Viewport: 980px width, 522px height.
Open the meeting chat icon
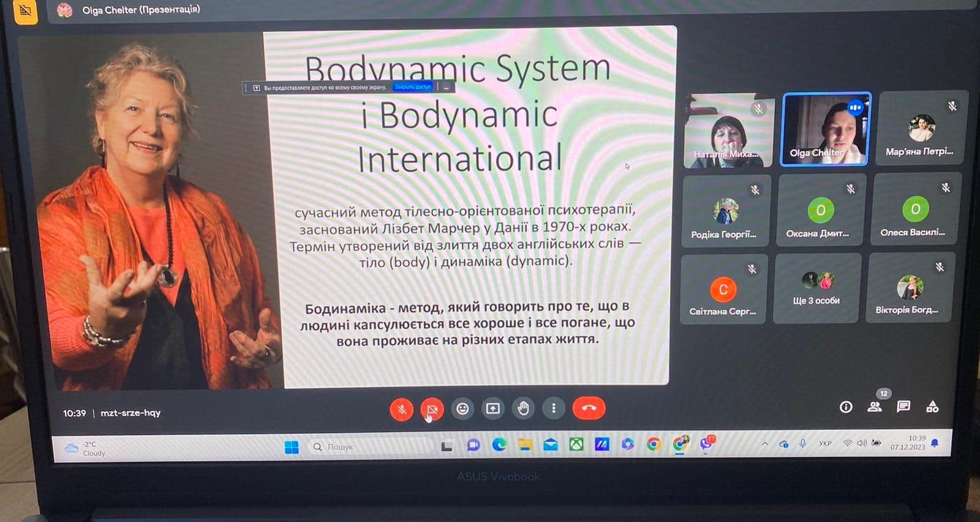903,406
